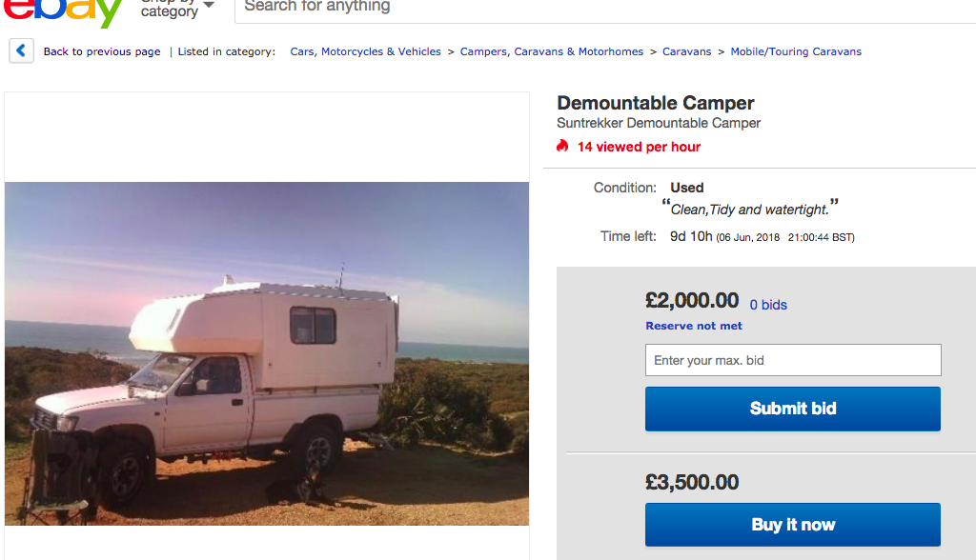Viewport: 976px width, 560px height.
Task: Click the Demountable Camper listing title
Action: 656,103
